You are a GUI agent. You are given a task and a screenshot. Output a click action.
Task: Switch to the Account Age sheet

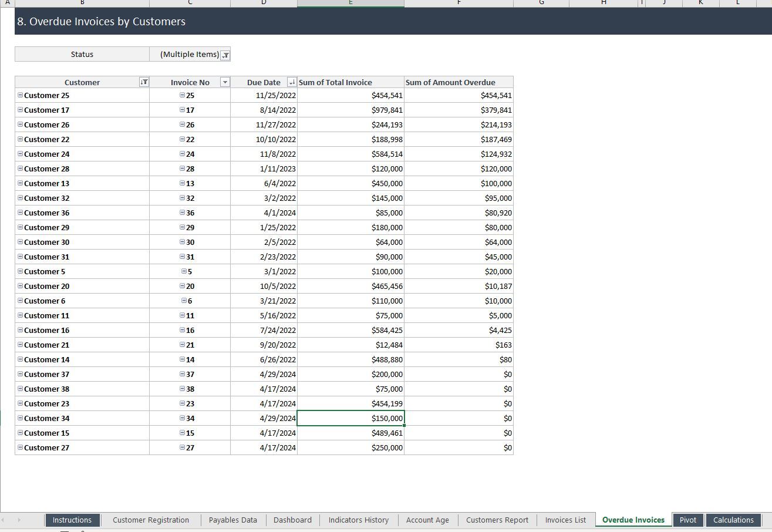coord(427,520)
